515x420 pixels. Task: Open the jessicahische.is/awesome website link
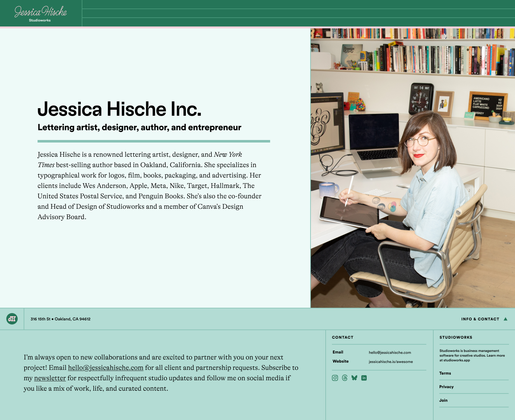pyautogui.click(x=391, y=362)
